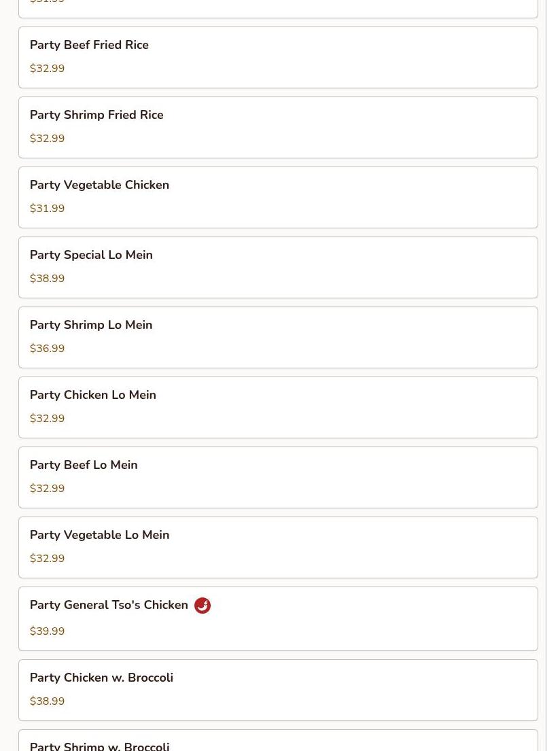
Task: Click the spicy chili icon beside General Tso's Chicken
Action: coord(202,606)
